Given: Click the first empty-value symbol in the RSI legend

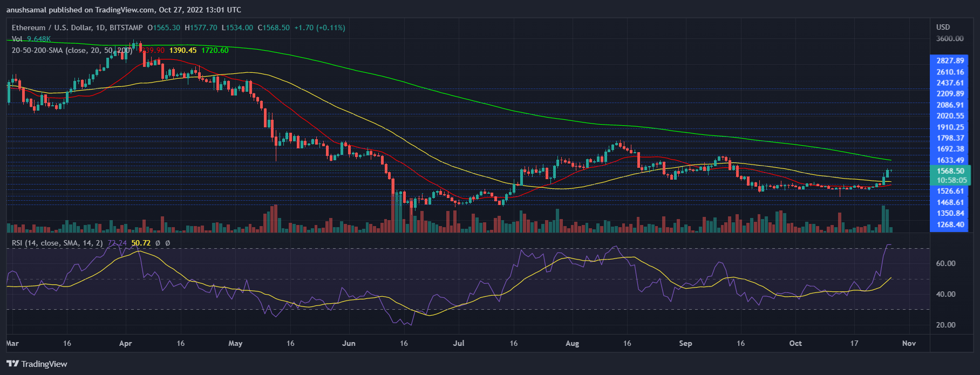Looking at the screenshot, I should pos(158,243).
